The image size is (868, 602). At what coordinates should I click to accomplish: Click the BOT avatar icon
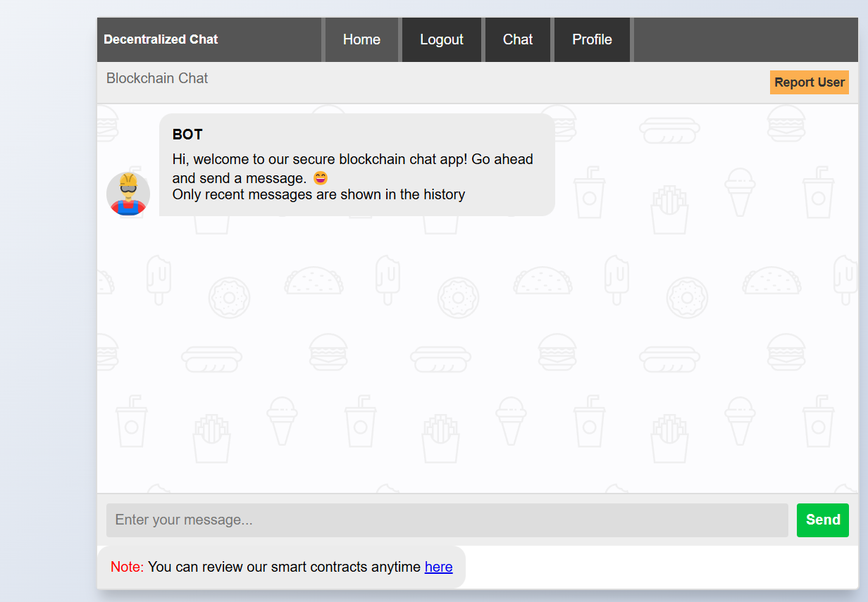click(x=128, y=194)
